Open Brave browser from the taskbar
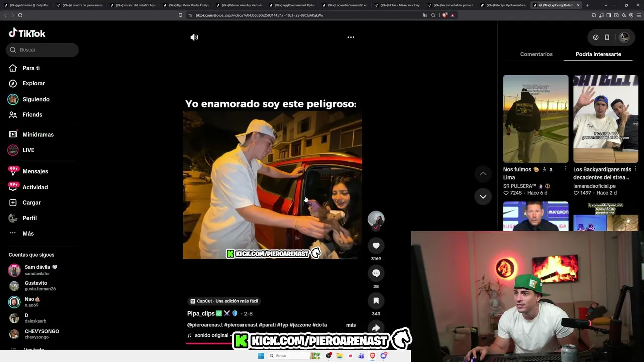This screenshot has width=644, height=362. click(x=372, y=356)
